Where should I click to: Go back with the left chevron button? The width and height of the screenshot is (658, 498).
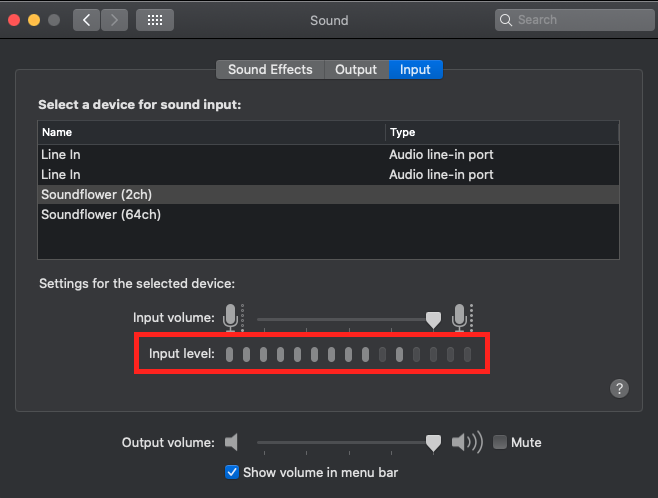coord(86,20)
